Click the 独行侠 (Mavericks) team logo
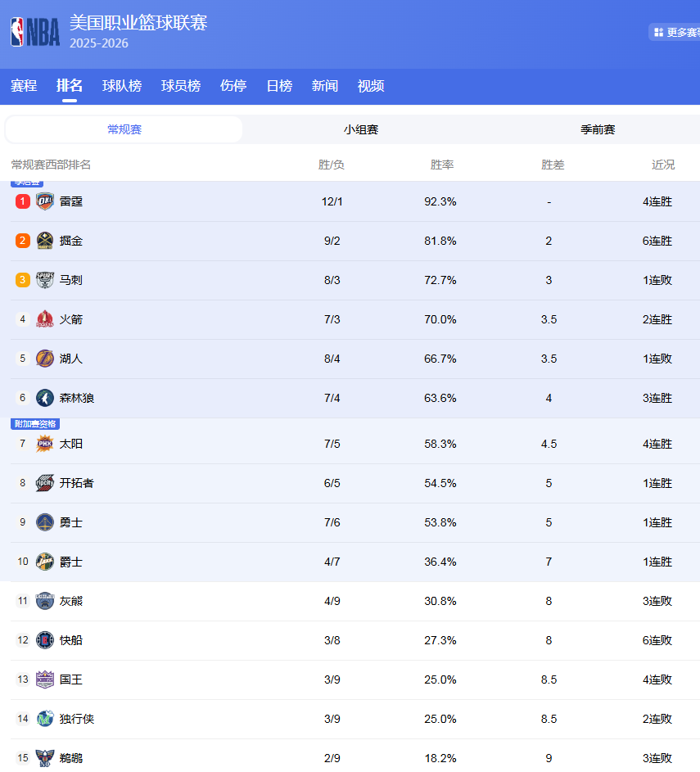Viewport: 700px width, 772px height. click(x=45, y=719)
